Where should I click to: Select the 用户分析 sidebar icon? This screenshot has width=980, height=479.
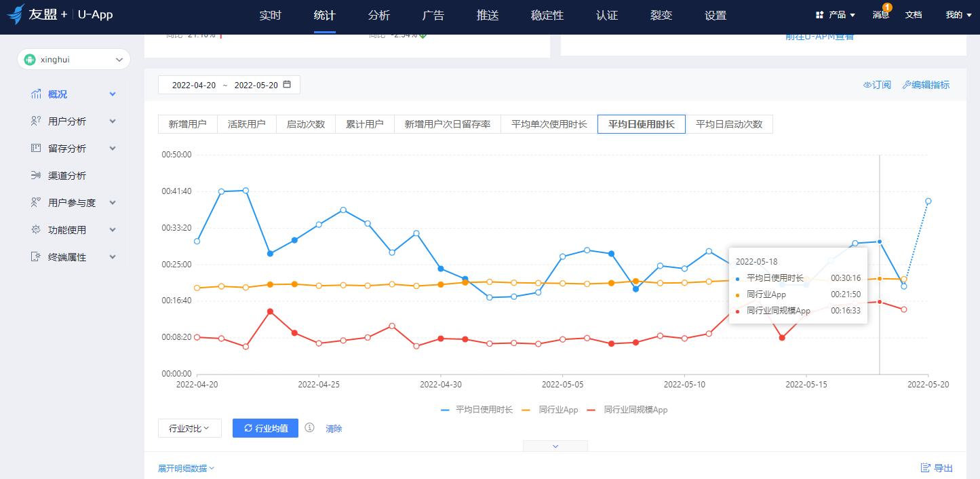coord(36,121)
